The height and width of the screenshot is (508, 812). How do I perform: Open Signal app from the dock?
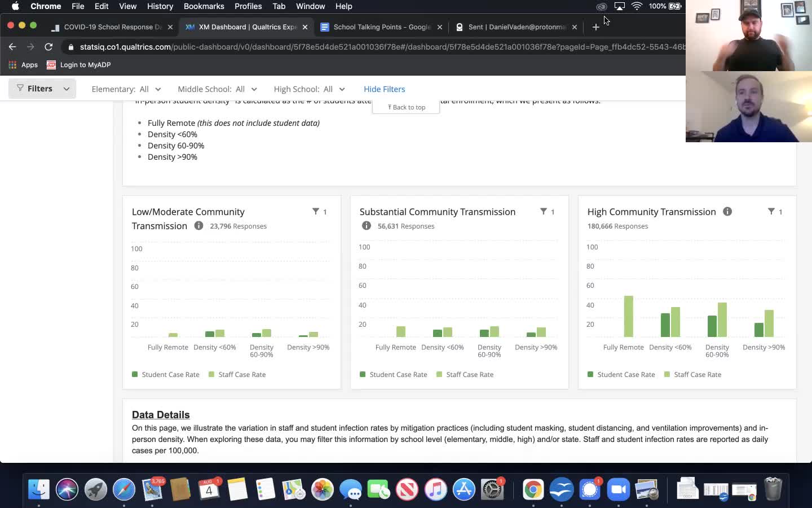click(x=590, y=489)
